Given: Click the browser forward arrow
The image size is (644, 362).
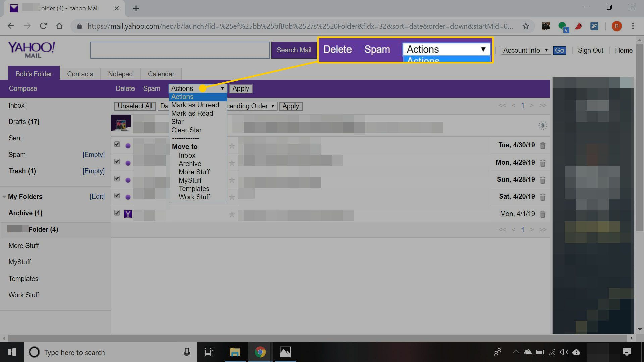Looking at the screenshot, I should (x=27, y=26).
